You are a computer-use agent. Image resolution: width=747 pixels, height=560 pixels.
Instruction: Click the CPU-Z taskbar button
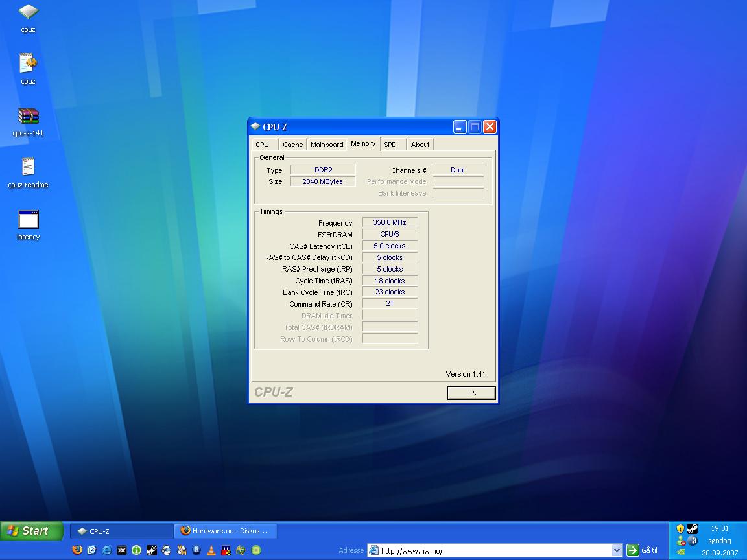pyautogui.click(x=121, y=531)
